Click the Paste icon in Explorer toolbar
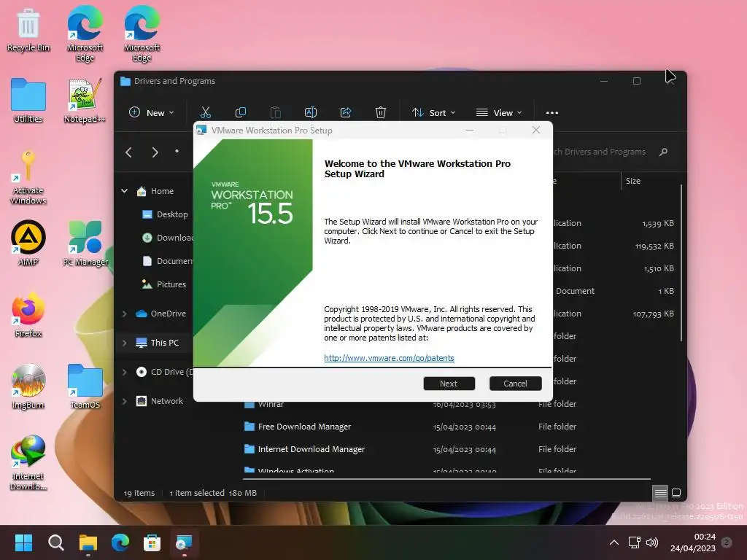This screenshot has width=747, height=560. tap(275, 112)
